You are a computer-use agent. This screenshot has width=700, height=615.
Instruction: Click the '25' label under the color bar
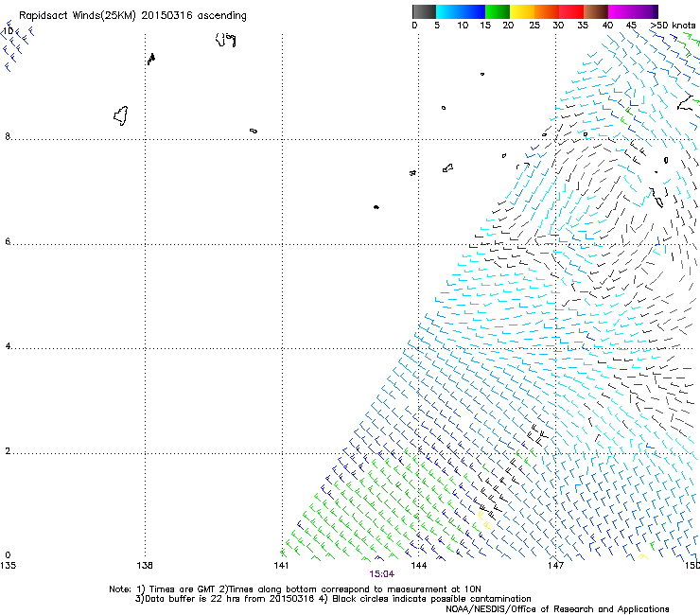click(534, 26)
